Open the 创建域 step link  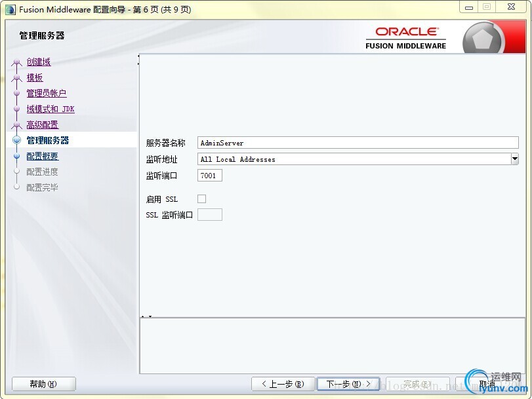click(x=38, y=62)
